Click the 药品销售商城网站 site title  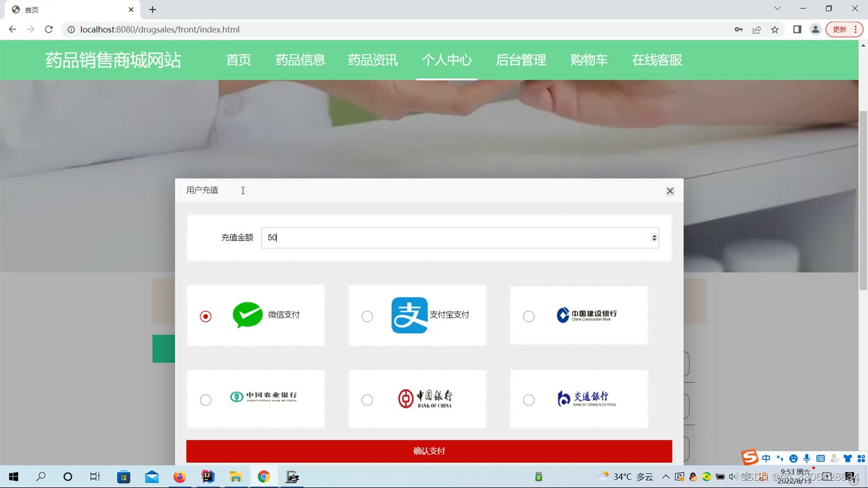(113, 60)
